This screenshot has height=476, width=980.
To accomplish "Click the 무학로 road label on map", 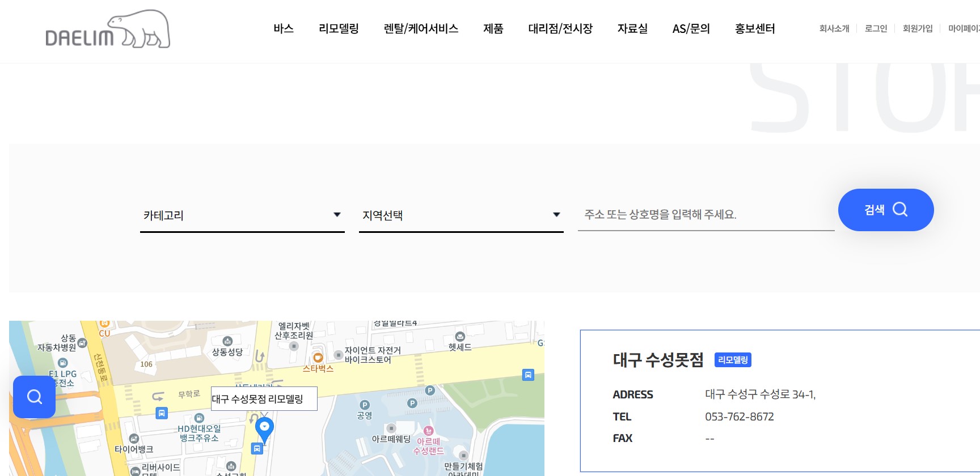I will click(x=189, y=394).
